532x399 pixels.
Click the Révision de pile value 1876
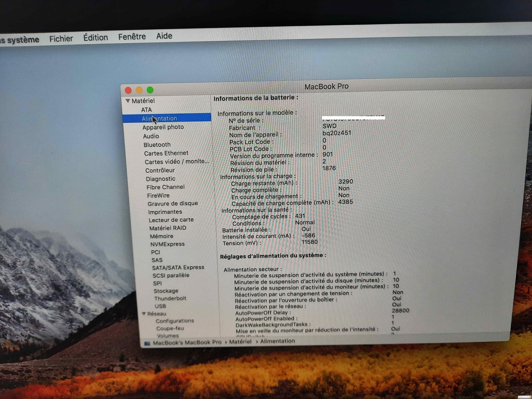coord(329,168)
